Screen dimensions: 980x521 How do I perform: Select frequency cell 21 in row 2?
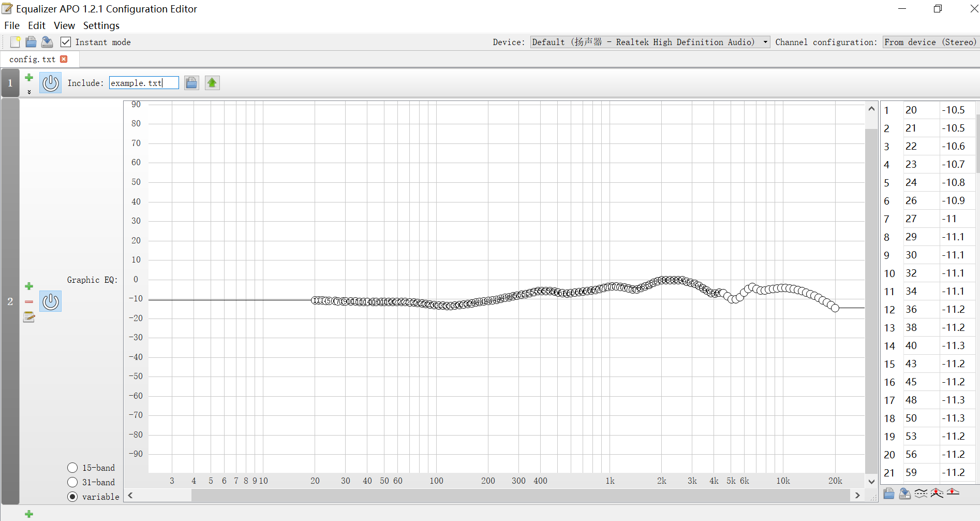(x=922, y=128)
